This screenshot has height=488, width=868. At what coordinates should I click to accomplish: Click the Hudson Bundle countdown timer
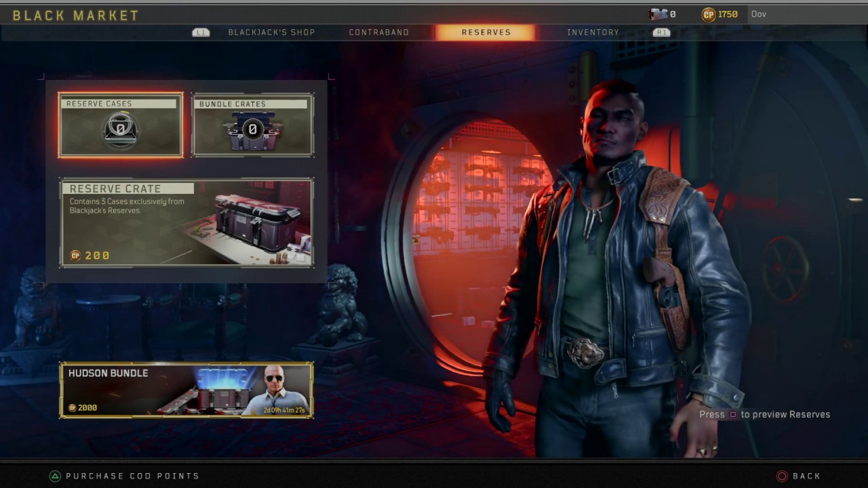284,410
